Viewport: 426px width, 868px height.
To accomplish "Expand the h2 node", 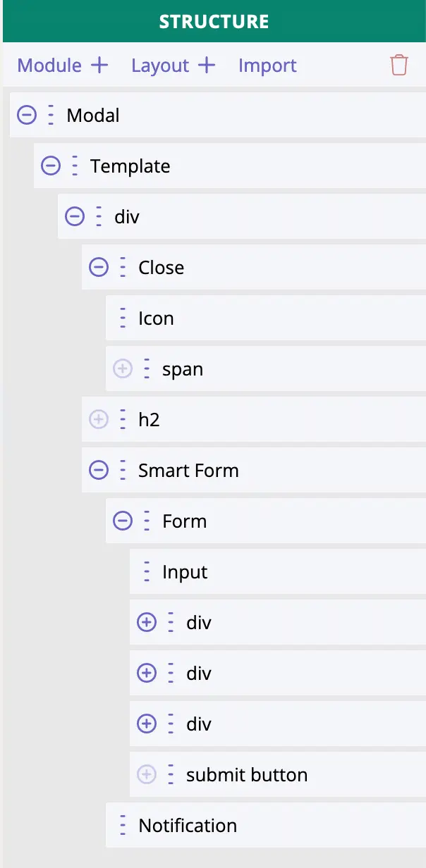I will point(99,419).
